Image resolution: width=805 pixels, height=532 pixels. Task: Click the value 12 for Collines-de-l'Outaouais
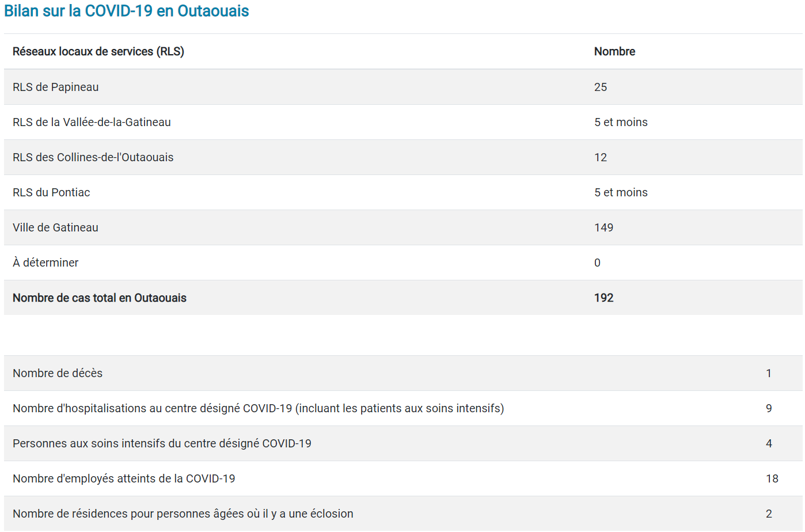(601, 157)
